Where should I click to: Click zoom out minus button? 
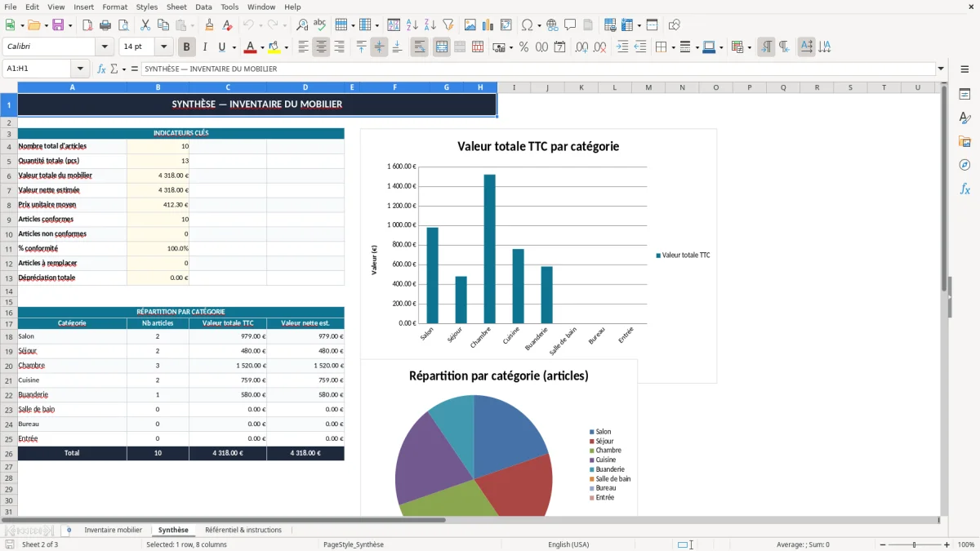pos(882,544)
